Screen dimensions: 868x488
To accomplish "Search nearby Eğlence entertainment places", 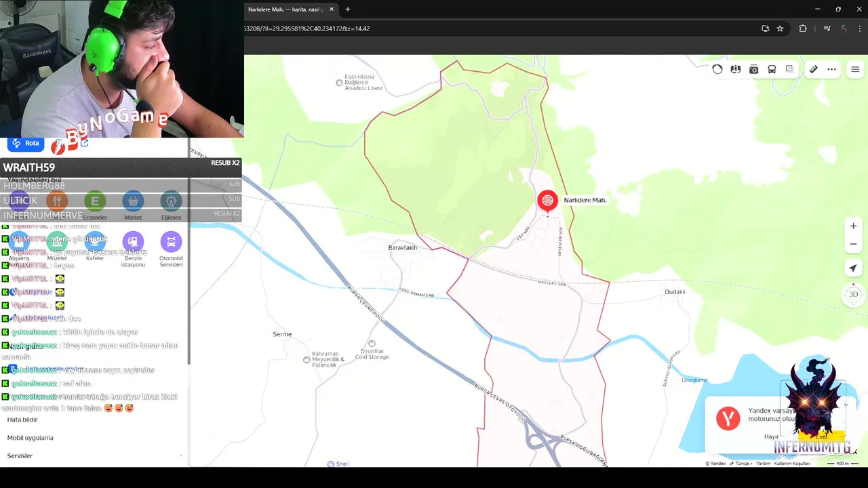I will click(171, 205).
